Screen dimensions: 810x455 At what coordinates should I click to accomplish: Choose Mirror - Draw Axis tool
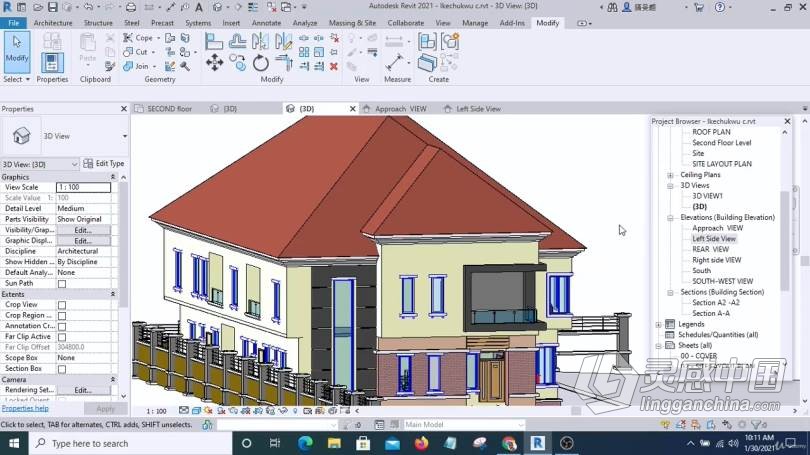point(283,41)
